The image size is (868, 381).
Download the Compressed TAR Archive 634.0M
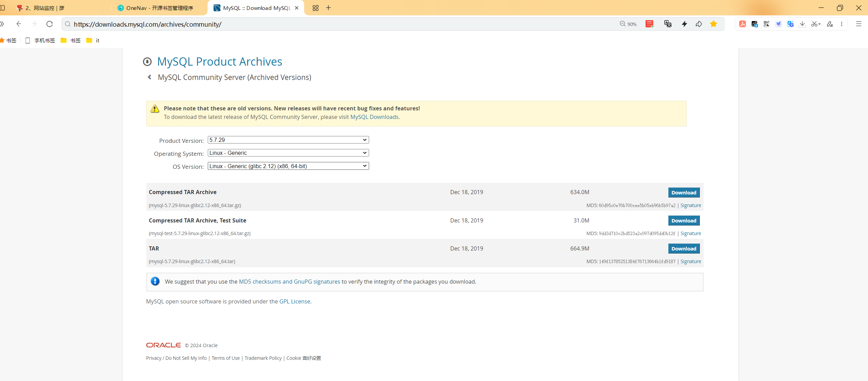pos(684,192)
